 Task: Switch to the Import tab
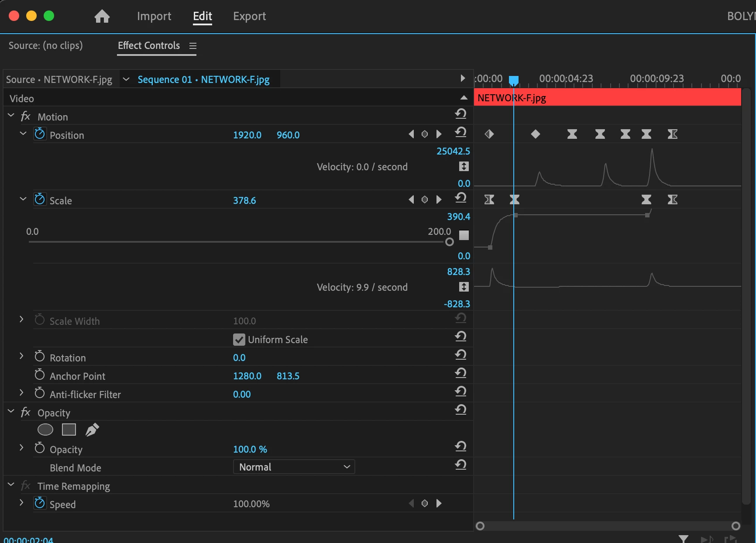coord(154,16)
